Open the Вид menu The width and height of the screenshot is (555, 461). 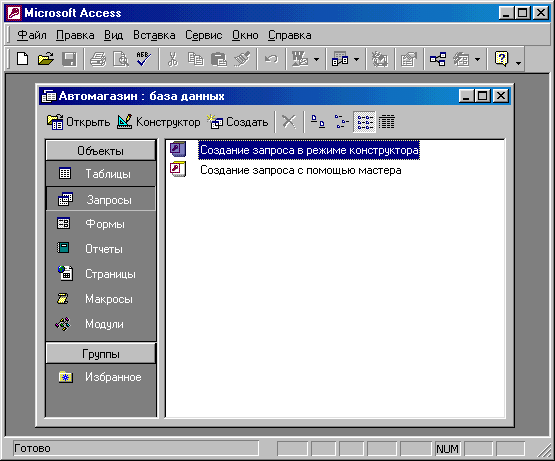coord(113,35)
